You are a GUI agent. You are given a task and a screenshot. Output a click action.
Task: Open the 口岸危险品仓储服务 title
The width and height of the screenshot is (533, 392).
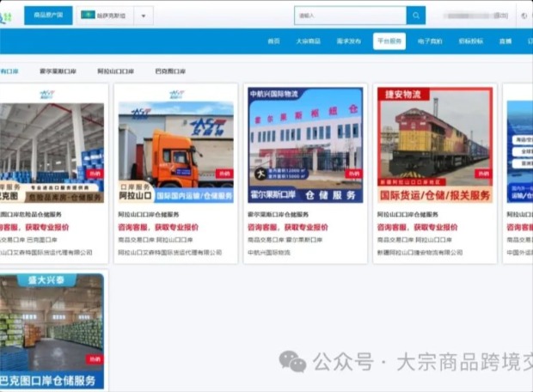(x=31, y=215)
